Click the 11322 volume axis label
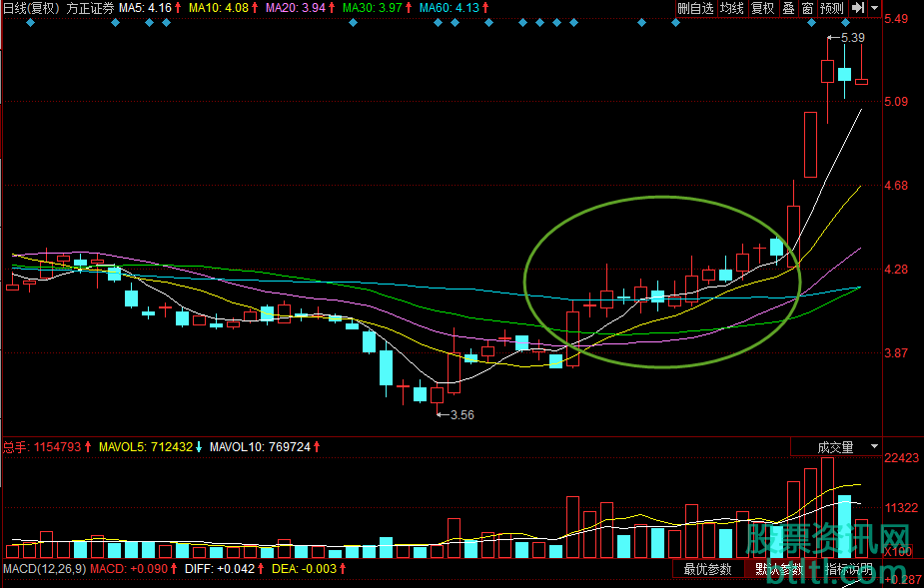Image resolution: width=924 pixels, height=588 pixels. coord(902,508)
